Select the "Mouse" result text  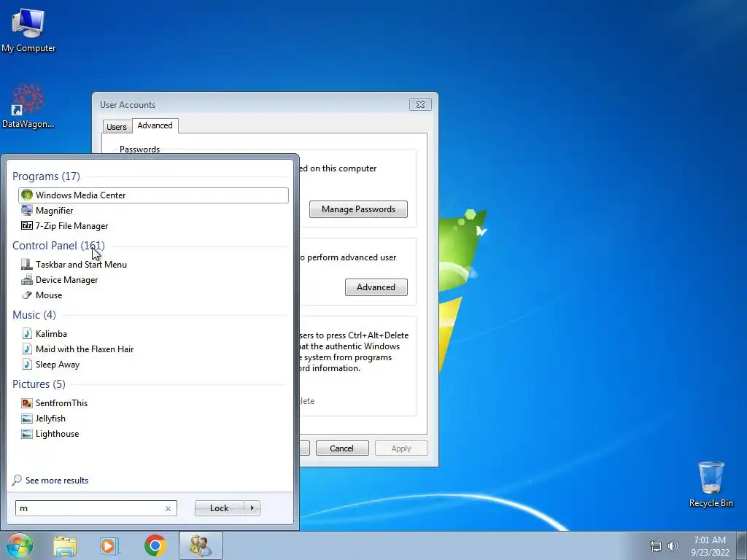(49, 295)
